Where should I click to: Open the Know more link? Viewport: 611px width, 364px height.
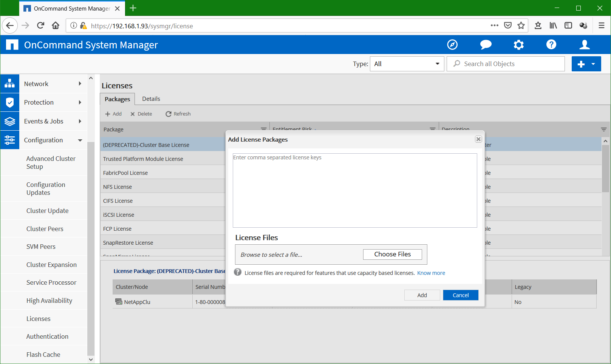(431, 273)
